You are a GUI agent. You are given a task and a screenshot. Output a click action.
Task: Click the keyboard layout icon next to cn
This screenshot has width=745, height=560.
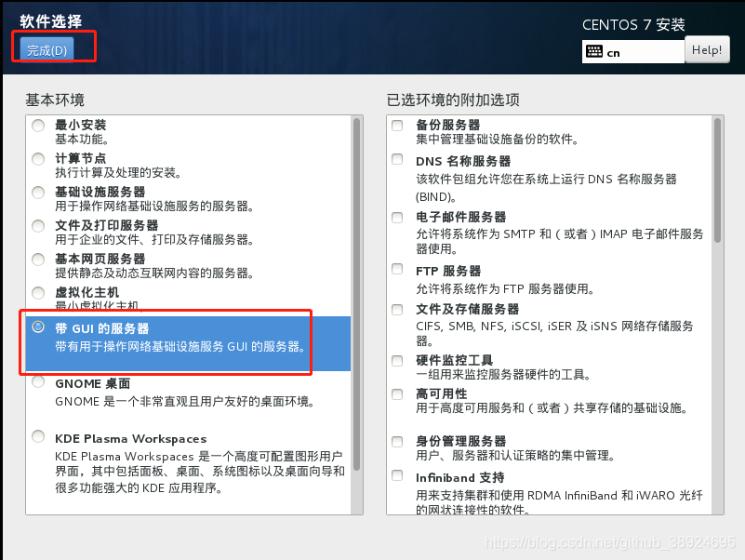[x=594, y=51]
